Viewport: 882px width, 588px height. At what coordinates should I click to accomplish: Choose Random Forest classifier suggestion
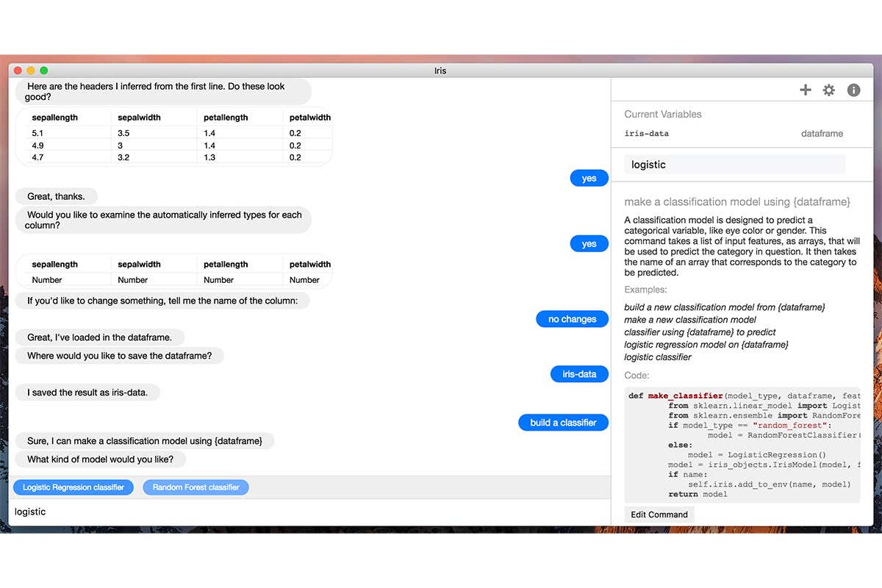tap(196, 487)
